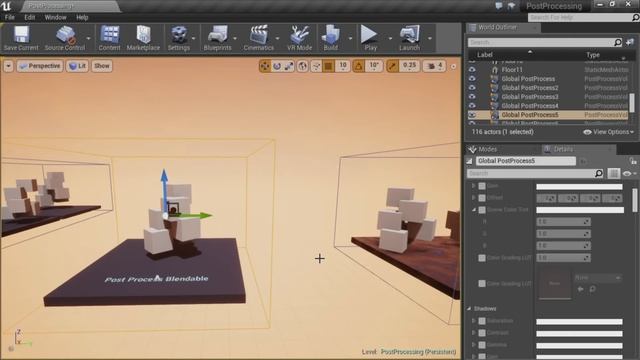Screen dimensions: 640x360
Task: Open the Edit menu
Action: 29,18
